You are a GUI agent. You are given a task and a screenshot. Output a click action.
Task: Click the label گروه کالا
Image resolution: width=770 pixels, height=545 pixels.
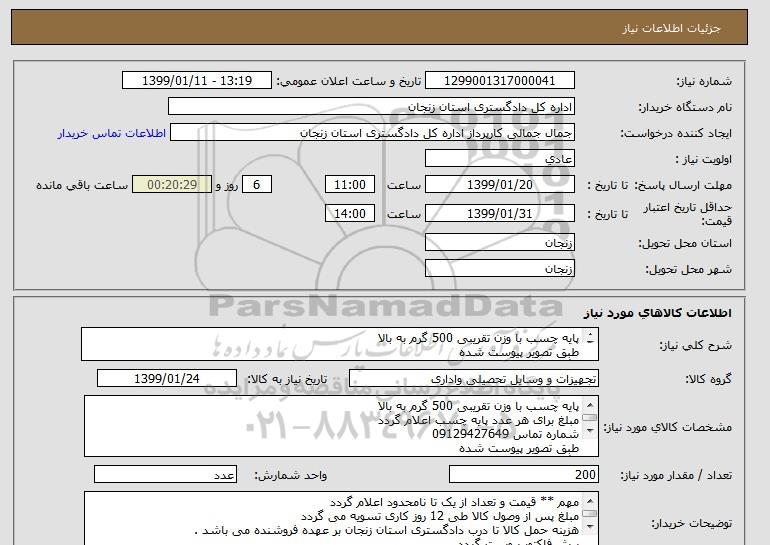[708, 379]
